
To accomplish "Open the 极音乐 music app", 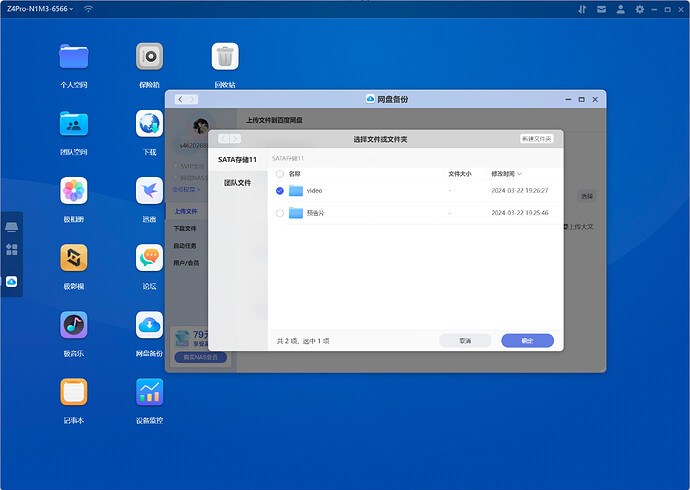I will (74, 325).
